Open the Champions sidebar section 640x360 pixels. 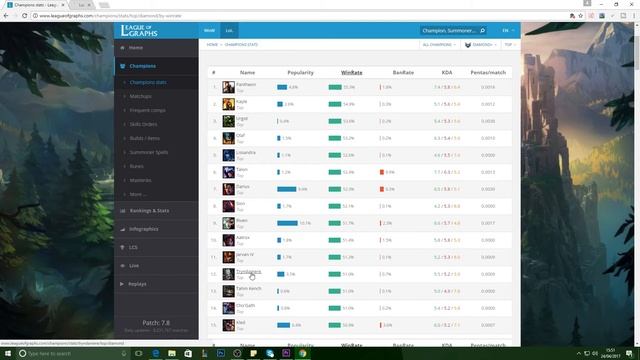coord(156,66)
